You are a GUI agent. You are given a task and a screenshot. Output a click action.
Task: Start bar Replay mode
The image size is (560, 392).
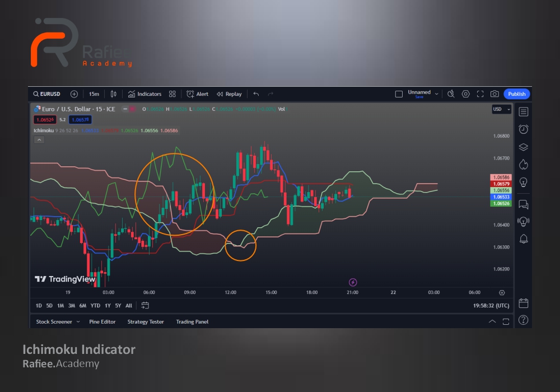click(x=229, y=94)
